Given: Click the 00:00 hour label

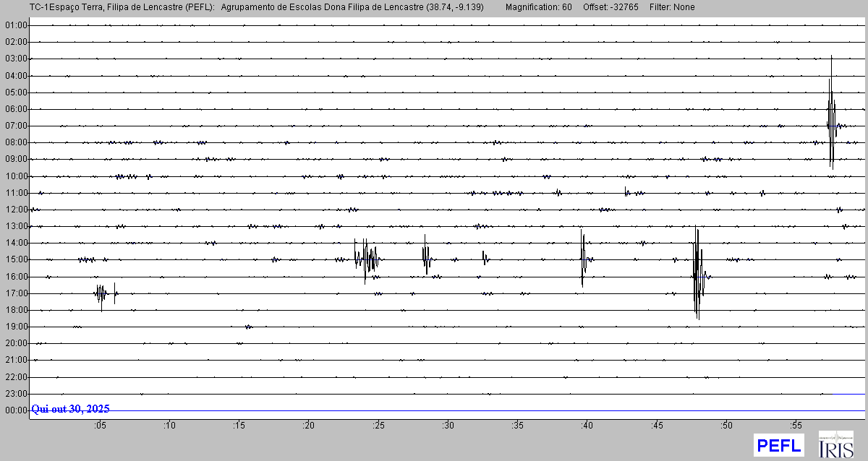Looking at the screenshot, I should (x=16, y=410).
